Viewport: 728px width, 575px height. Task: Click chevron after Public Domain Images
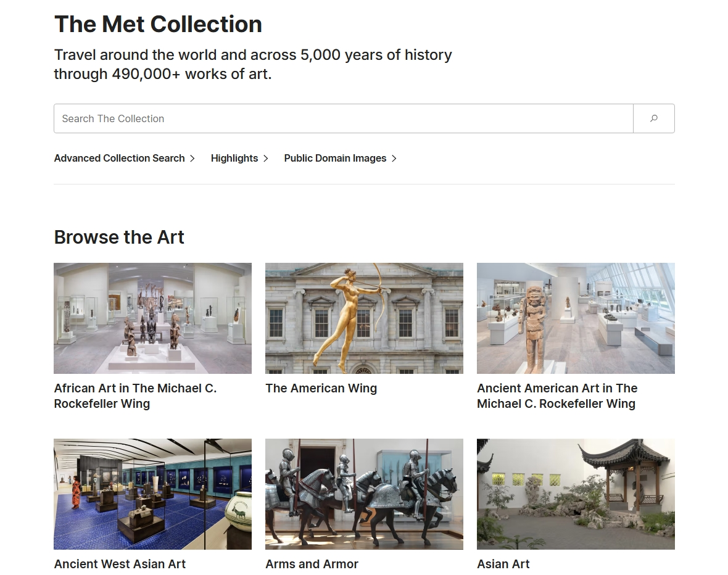pyautogui.click(x=394, y=159)
